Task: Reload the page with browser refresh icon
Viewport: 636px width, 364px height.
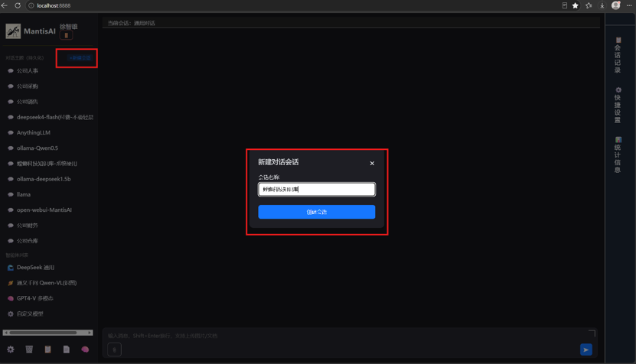Action: click(18, 5)
